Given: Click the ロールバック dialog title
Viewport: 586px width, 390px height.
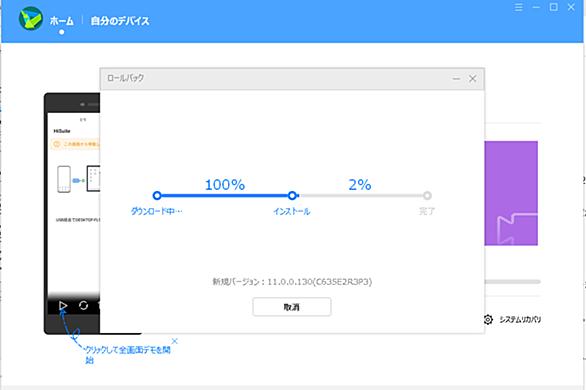Looking at the screenshot, I should click(x=125, y=78).
